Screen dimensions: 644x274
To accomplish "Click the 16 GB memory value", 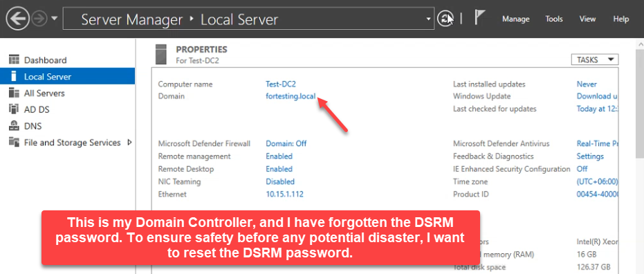I will [587, 255].
